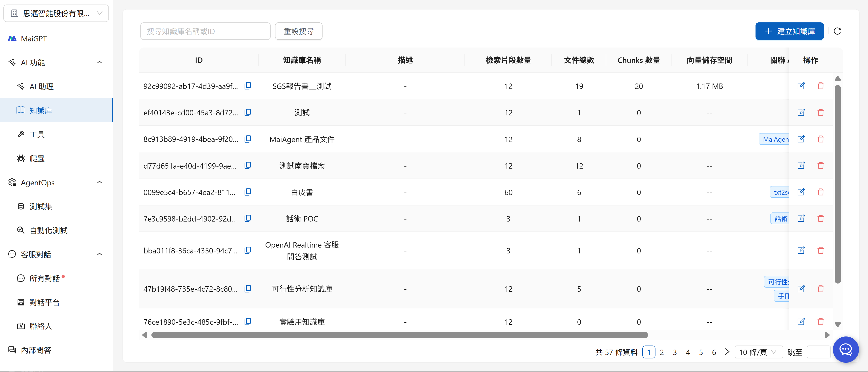Open the 思邁智能股份有限 organization selector
Image resolution: width=868 pixels, height=372 pixels.
click(56, 14)
